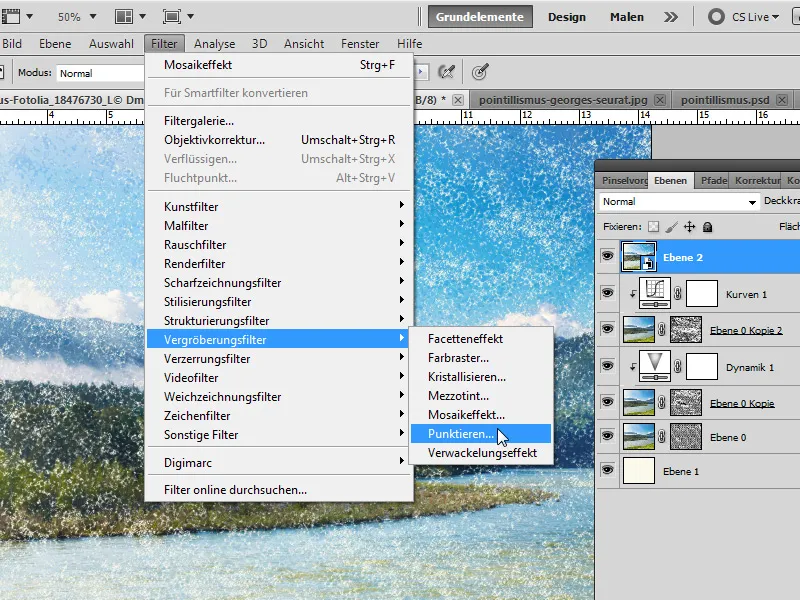Click the Dynamik 1 vibrance adjustment icon
This screenshot has width=800, height=600.
pos(655,366)
